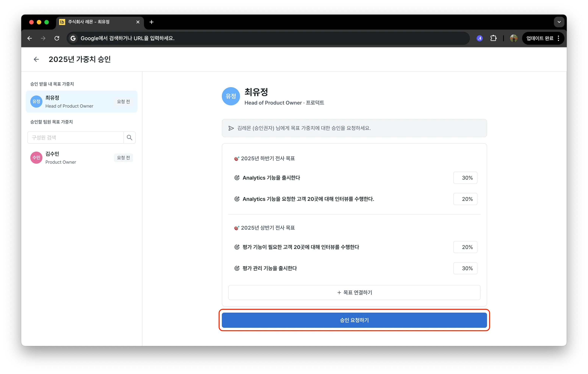The width and height of the screenshot is (588, 374).
Task: Click target icon beside 하반기 전사 목표
Action: tap(236, 159)
